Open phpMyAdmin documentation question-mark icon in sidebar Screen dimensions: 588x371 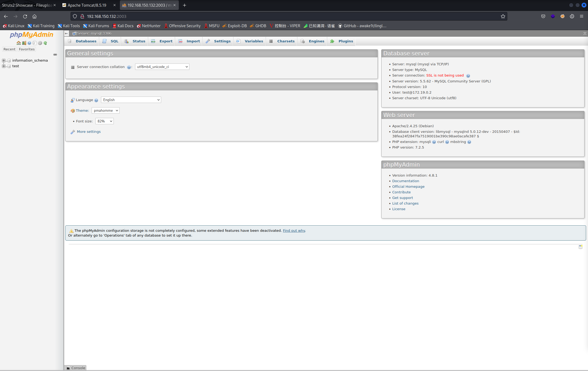pos(29,43)
